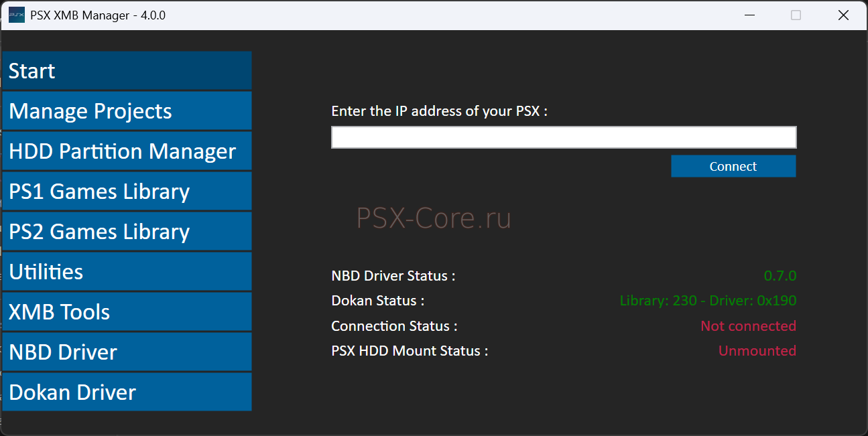Go to PS2 Games Library
The height and width of the screenshot is (436, 868).
127,231
